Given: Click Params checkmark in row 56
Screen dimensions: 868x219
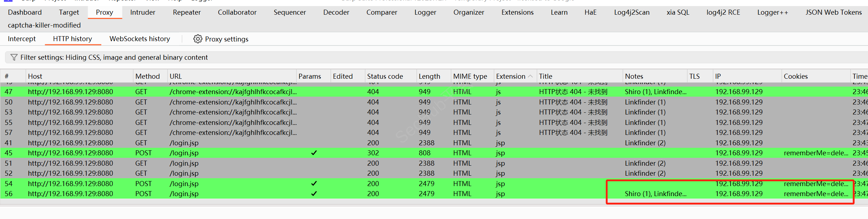Looking at the screenshot, I should click(x=314, y=194).
